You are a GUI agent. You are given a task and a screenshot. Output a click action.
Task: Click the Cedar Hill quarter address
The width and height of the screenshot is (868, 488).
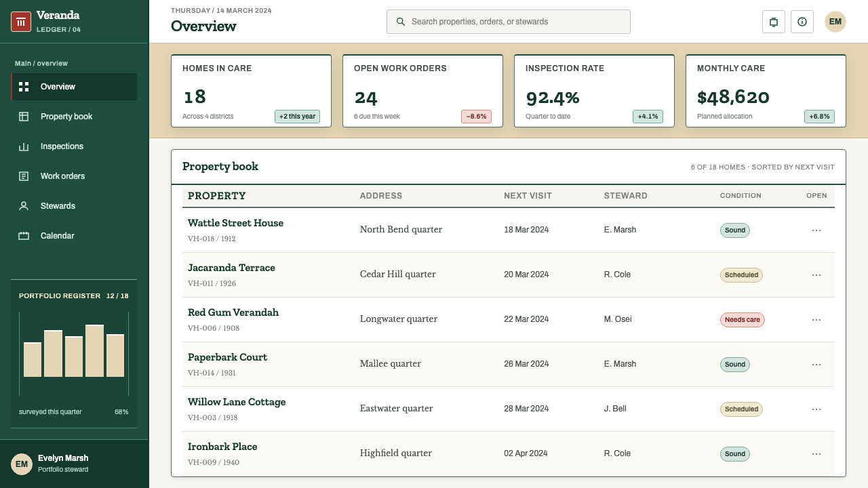pyautogui.click(x=398, y=274)
